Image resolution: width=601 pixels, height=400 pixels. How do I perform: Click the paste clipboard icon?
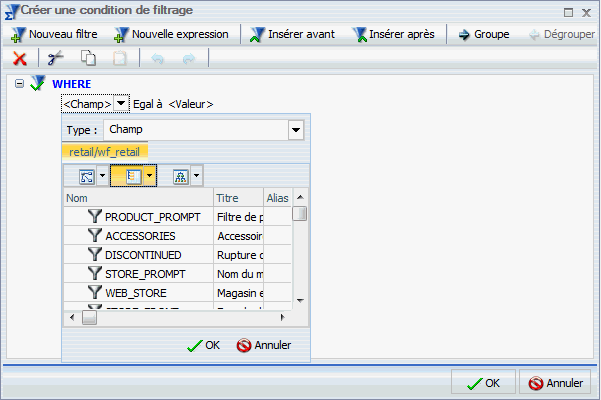[120, 58]
